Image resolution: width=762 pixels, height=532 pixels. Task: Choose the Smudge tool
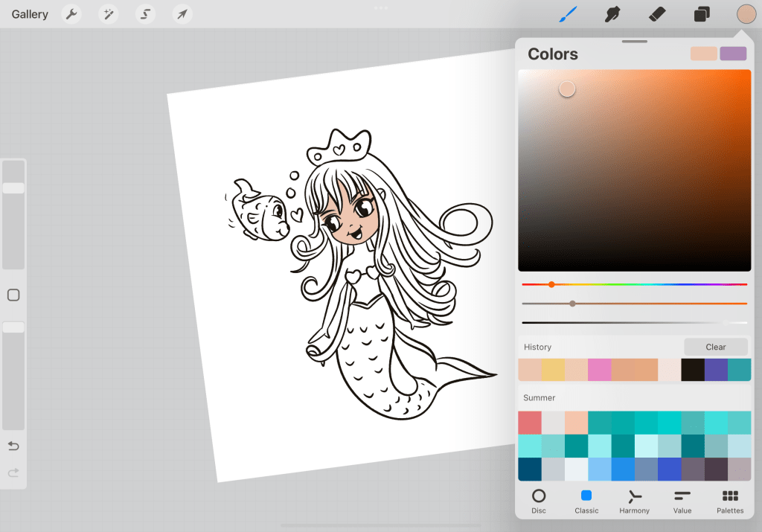612,14
